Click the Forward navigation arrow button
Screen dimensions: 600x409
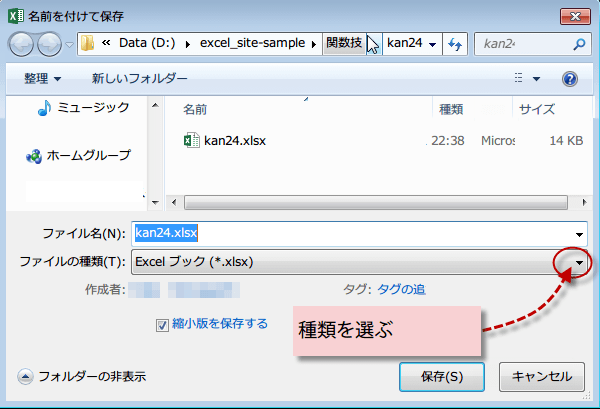(x=49, y=44)
